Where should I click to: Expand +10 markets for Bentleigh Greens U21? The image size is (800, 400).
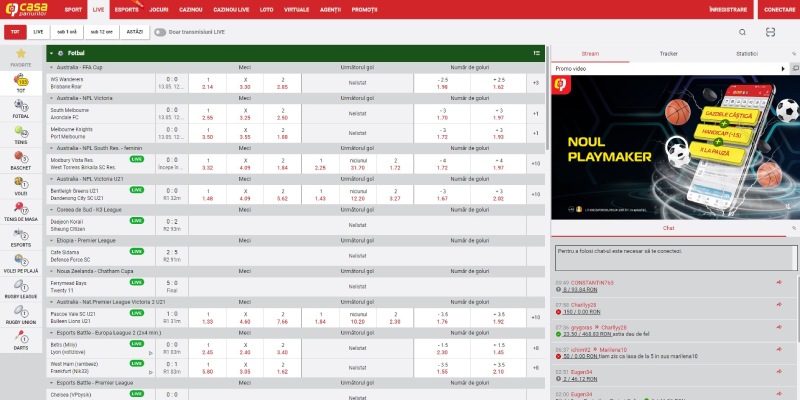[x=535, y=194]
